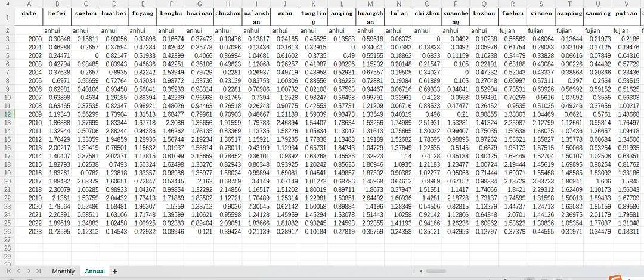Screen dimensions: 644x280
Task: Click cell with value 2.25987
Action: pyautogui.click(x=513, y=122)
